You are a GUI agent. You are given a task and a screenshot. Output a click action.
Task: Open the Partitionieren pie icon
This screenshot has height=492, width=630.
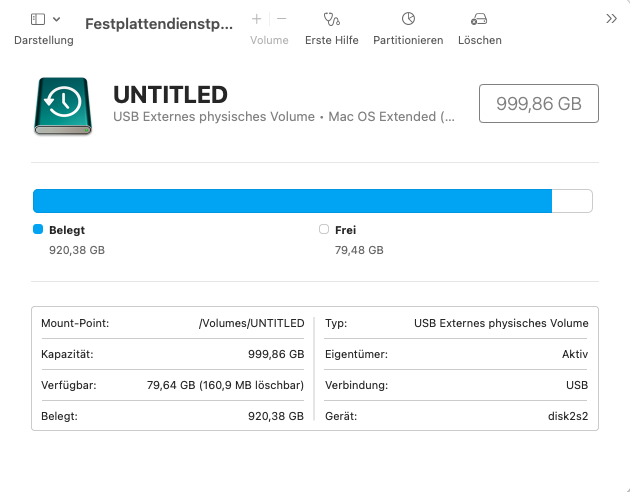[408, 19]
